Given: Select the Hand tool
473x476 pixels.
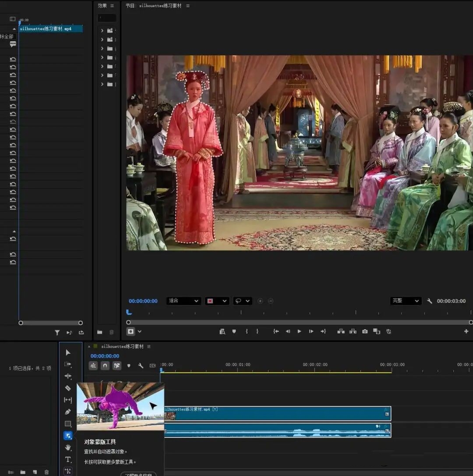Looking at the screenshot, I should 68,448.
